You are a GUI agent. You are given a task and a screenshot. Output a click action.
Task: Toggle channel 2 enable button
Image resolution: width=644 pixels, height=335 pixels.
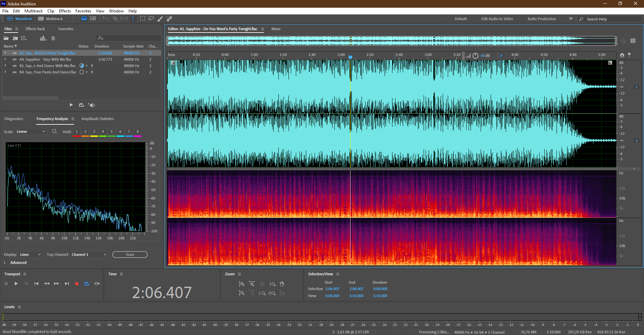[x=636, y=141]
